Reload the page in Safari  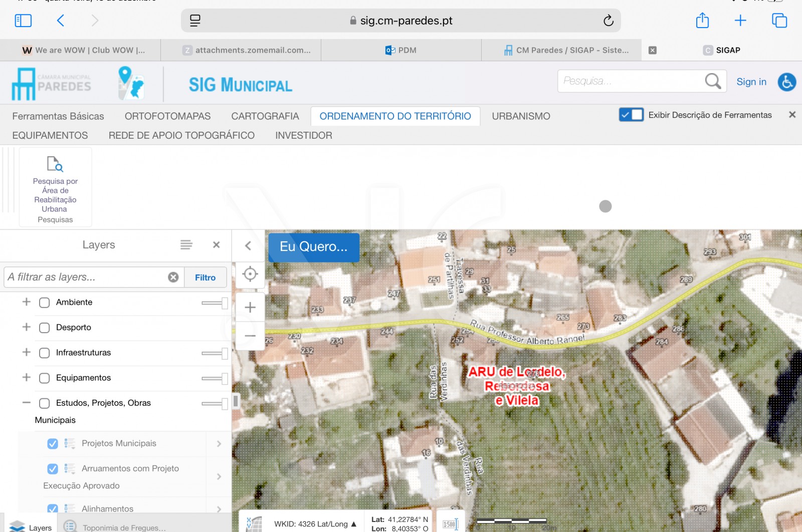pyautogui.click(x=608, y=21)
